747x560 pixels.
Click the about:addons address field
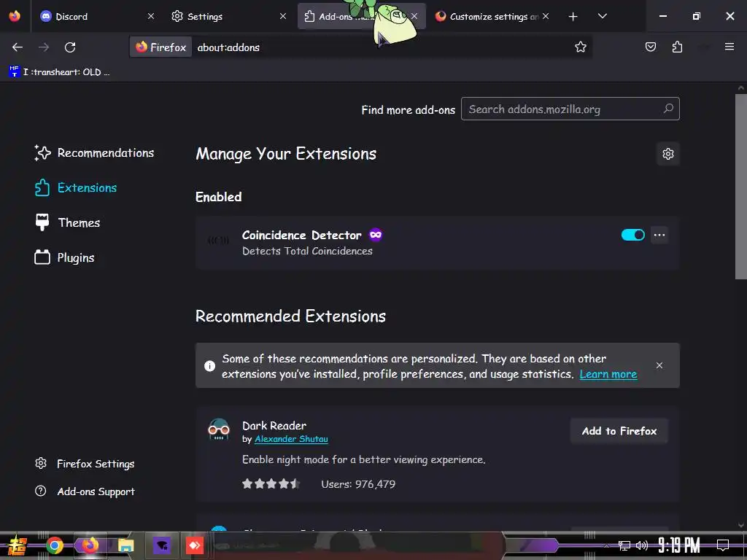pos(381,47)
